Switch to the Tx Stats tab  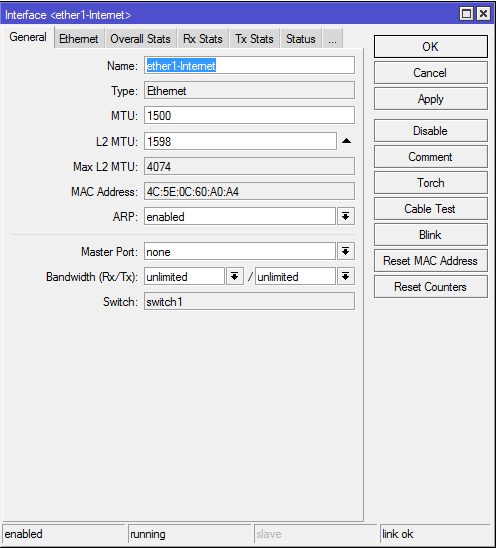[x=254, y=39]
